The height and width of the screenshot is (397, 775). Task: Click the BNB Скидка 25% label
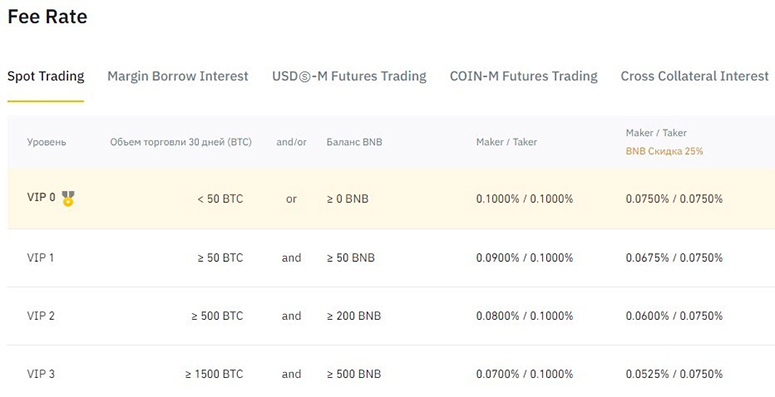(x=664, y=151)
